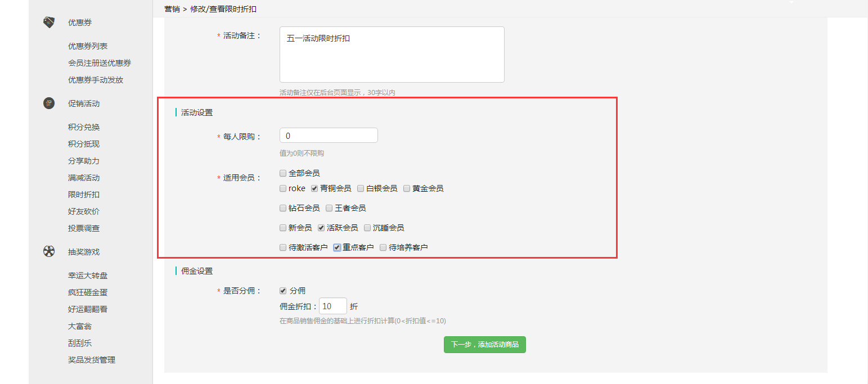Click into the 活动备注 text area
The width and height of the screenshot is (868, 384).
(x=392, y=55)
